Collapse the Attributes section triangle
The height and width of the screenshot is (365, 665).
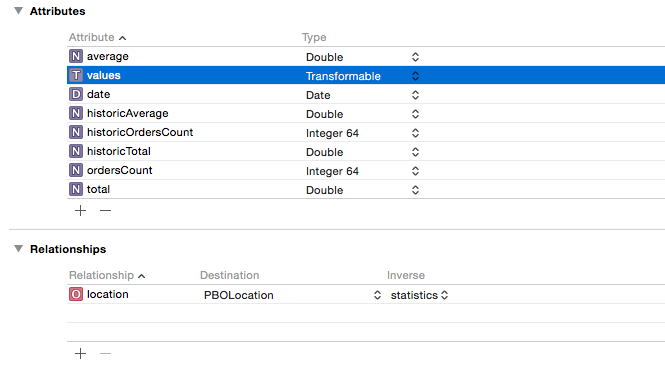[x=18, y=11]
